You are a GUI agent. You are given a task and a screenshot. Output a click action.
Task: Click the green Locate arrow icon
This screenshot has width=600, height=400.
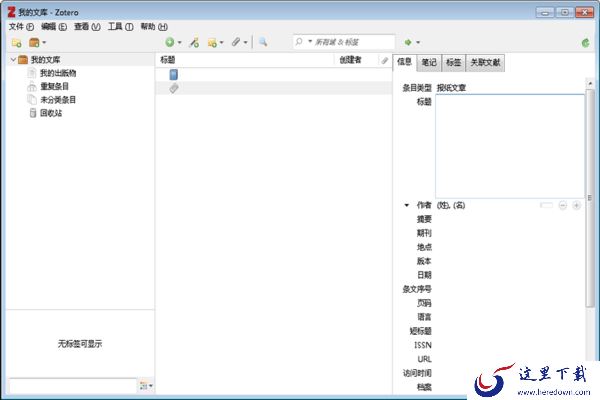point(408,42)
